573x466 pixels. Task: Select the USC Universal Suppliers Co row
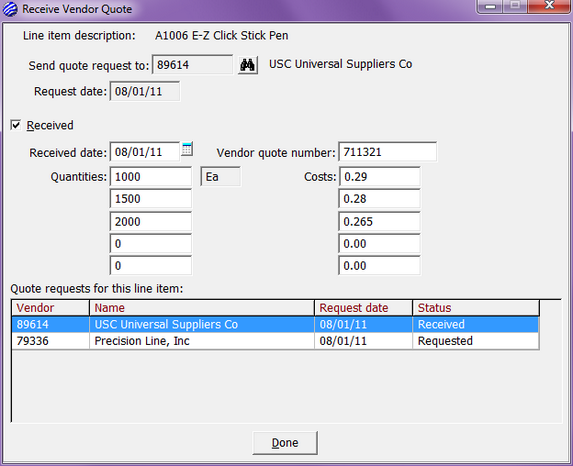point(275,325)
